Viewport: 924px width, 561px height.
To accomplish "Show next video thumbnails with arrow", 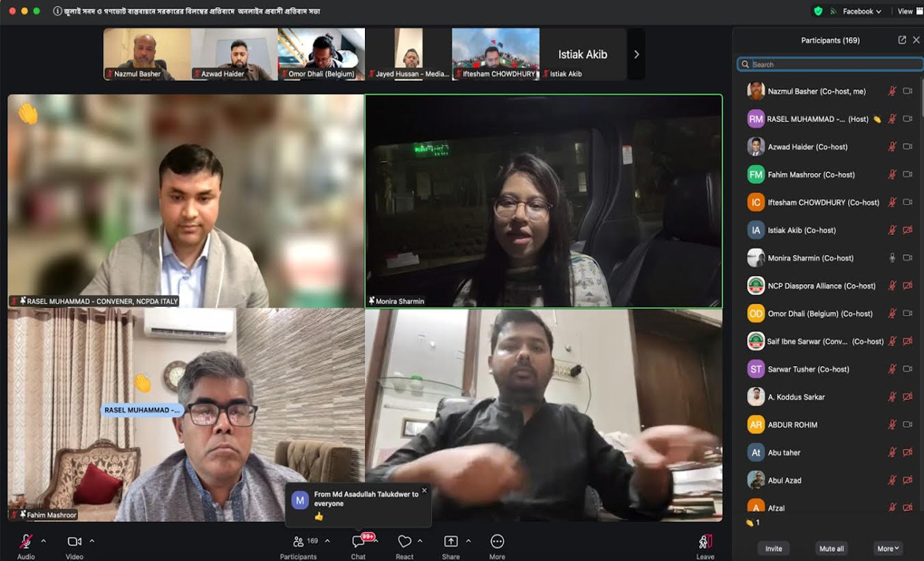I will pos(636,54).
